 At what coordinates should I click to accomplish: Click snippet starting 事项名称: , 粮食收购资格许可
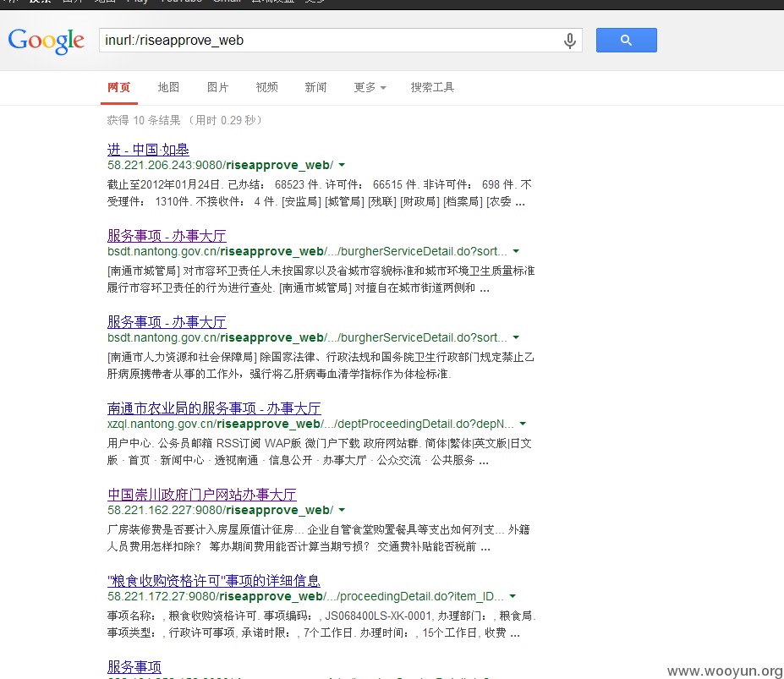[x=321, y=624]
